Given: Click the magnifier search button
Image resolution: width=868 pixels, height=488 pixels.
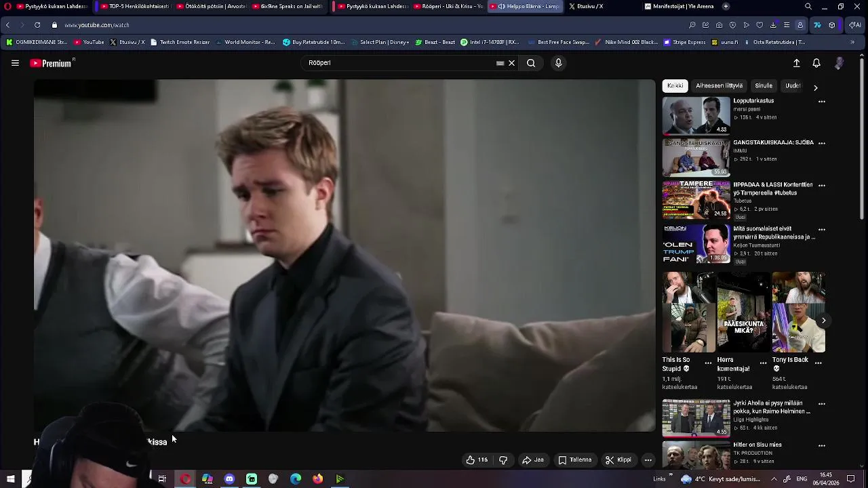Looking at the screenshot, I should [x=531, y=63].
